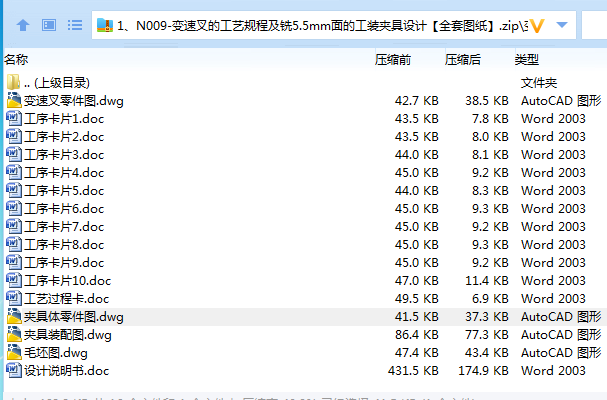The height and width of the screenshot is (400, 607).
Task: Select file name 设计说明书.doc
Action: [x=67, y=371]
